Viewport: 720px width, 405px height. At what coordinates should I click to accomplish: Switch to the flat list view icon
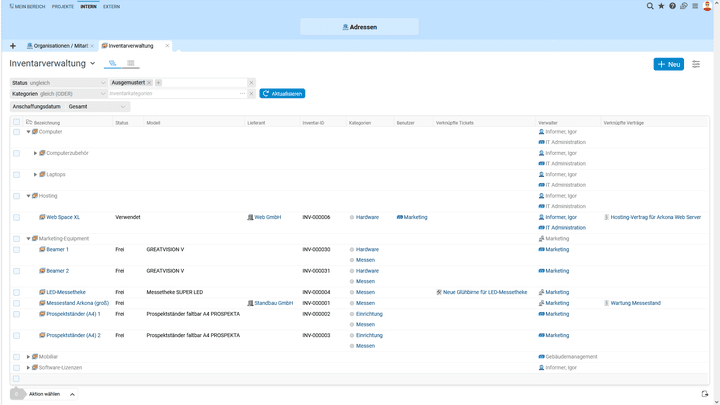point(131,63)
